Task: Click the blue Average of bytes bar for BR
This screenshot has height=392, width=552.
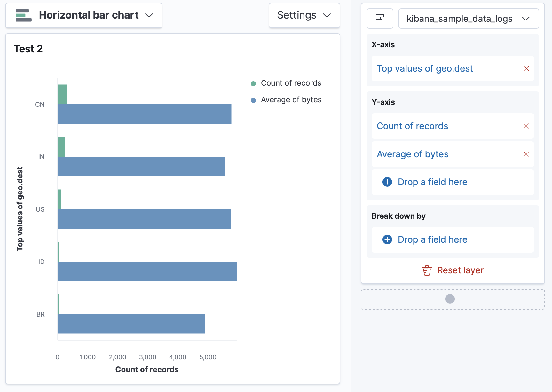Action: (131, 324)
